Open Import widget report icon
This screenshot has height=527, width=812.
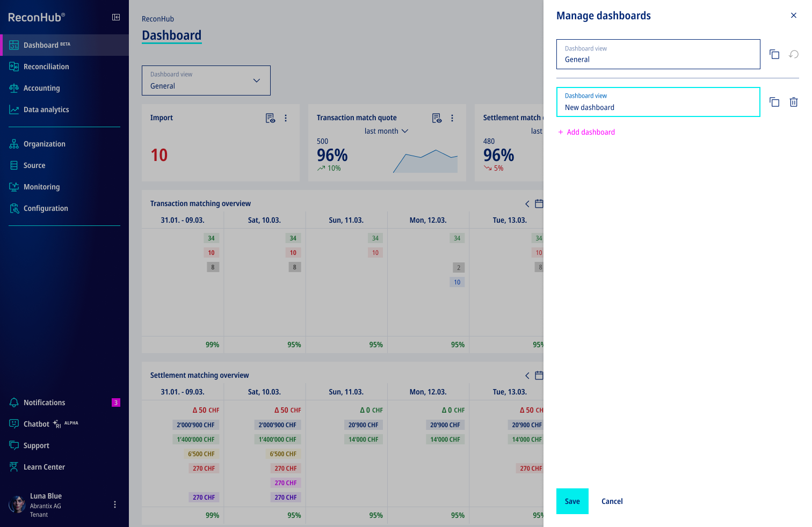pos(270,118)
